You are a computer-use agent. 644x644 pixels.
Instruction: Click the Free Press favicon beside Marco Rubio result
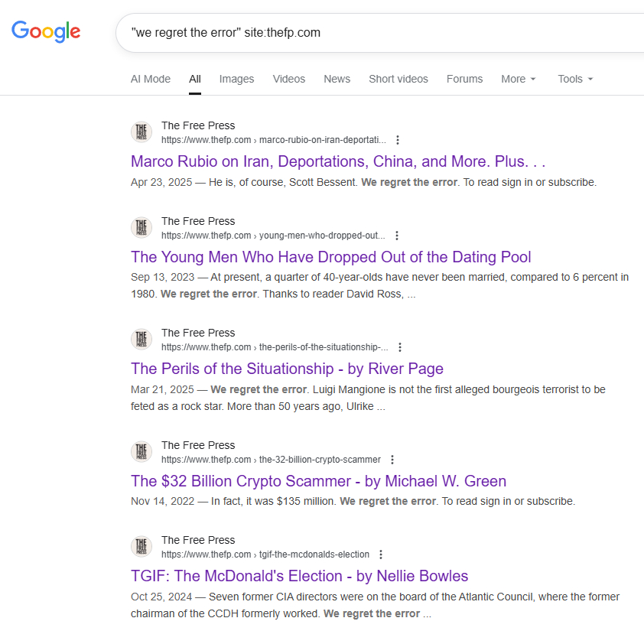(x=141, y=132)
